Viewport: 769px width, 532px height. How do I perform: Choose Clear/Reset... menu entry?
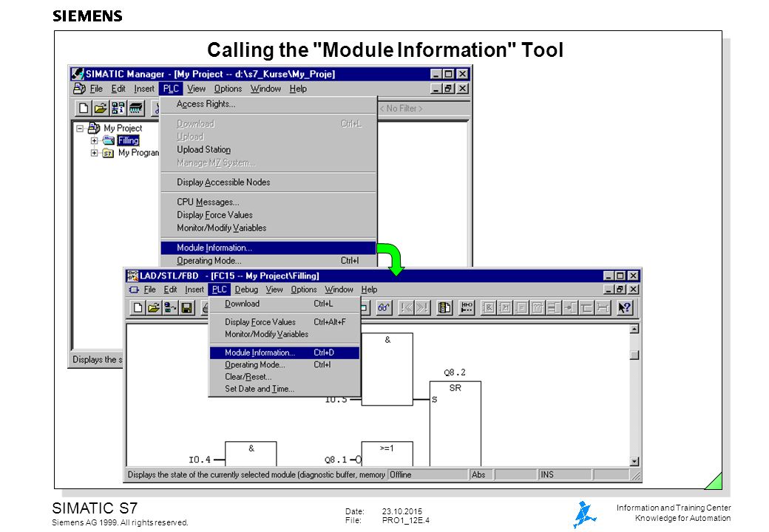pos(285,377)
